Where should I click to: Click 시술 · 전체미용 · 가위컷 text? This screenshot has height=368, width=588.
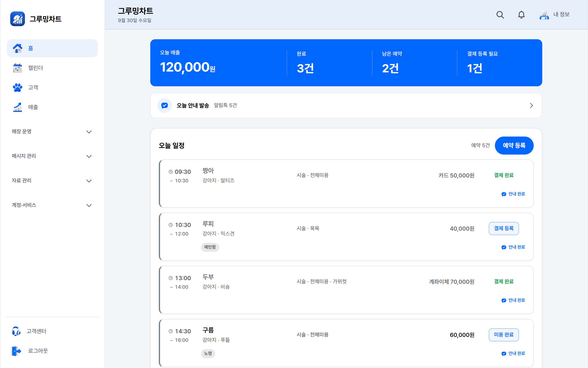click(321, 282)
